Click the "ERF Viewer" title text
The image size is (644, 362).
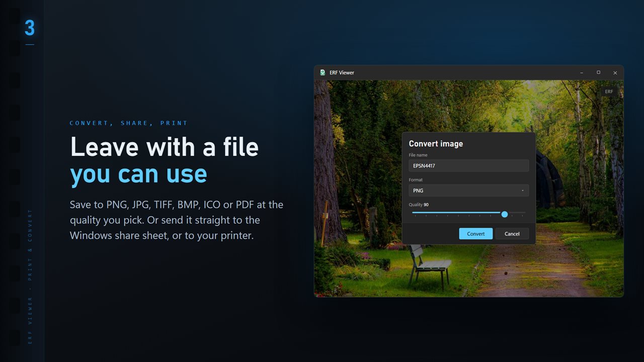click(342, 72)
